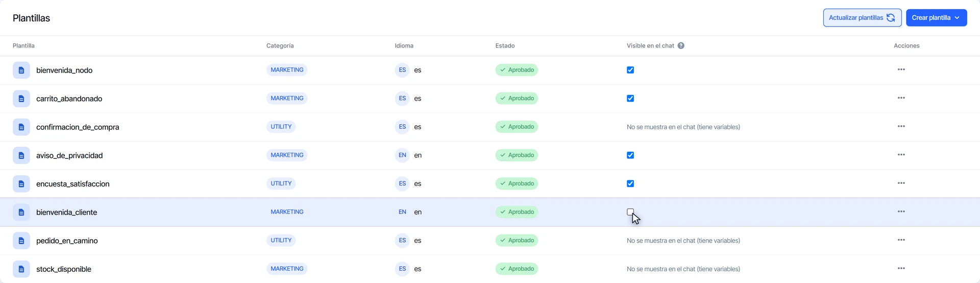Click the document icon for confirmacion_de_compra
This screenshot has height=283, width=980.
[21, 127]
